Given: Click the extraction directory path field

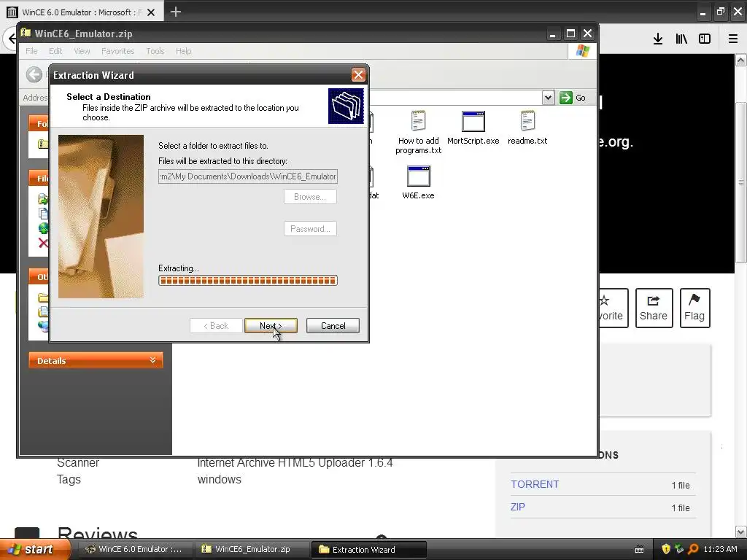Looking at the screenshot, I should [248, 176].
